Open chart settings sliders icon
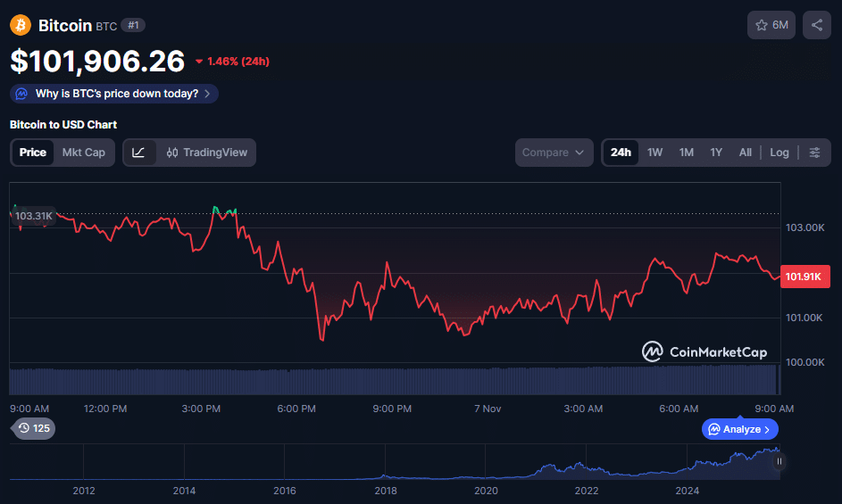Image resolution: width=842 pixels, height=504 pixels. (814, 153)
